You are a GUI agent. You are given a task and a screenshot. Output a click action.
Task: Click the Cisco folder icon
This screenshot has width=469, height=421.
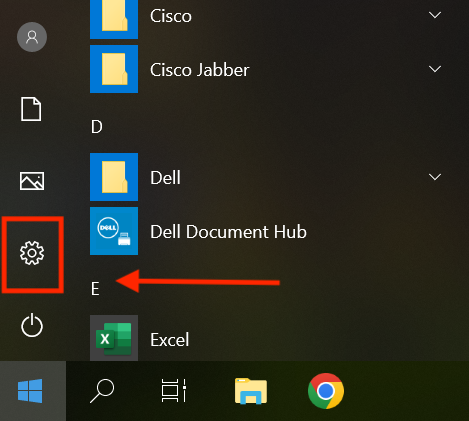[114, 18]
